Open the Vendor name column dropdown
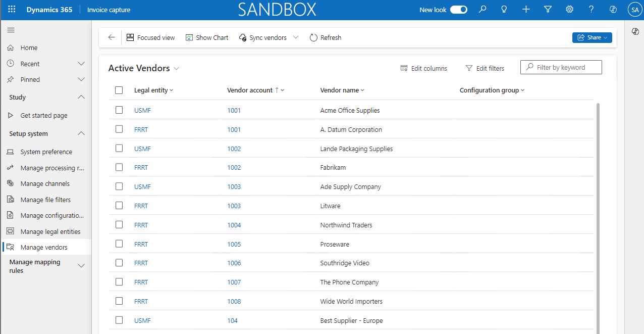Viewport: 644px width, 334px height. click(362, 90)
